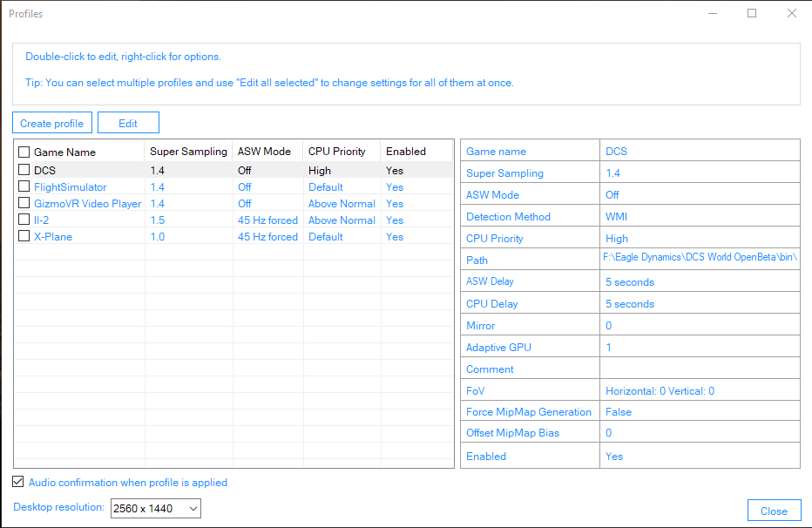Maximize the Profiles window

[x=752, y=13]
